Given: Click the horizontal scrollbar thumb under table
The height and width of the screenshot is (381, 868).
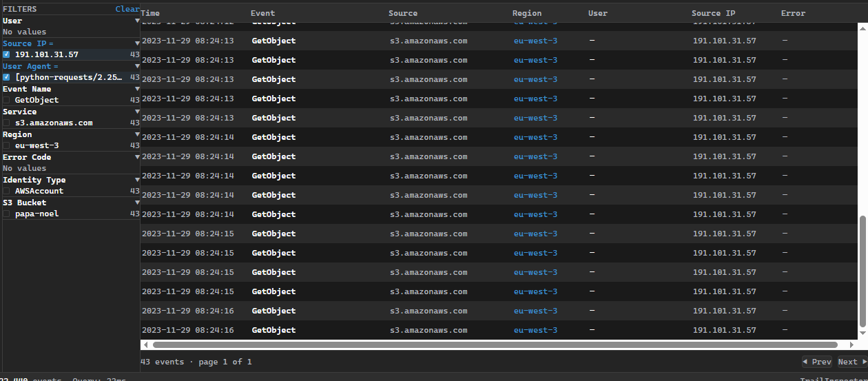Looking at the screenshot, I should click(495, 344).
